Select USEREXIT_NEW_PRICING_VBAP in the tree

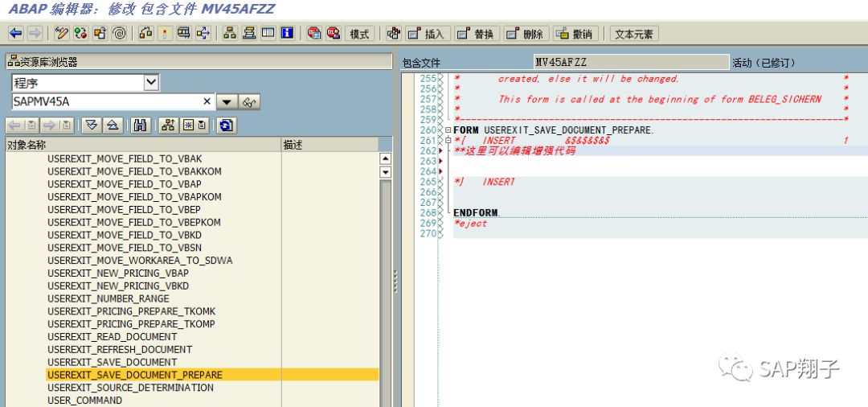click(x=118, y=273)
